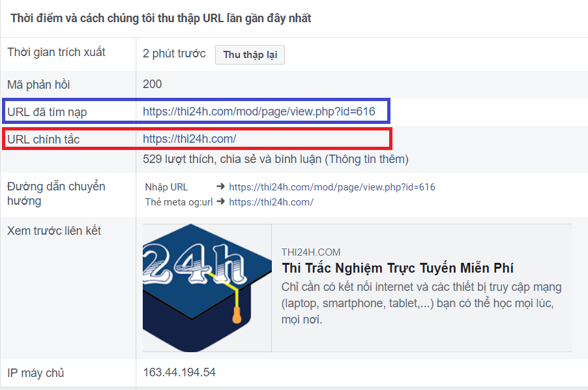The width and height of the screenshot is (588, 390).
Task: Click the "IP máy chủ" row label
Action: pos(36,373)
